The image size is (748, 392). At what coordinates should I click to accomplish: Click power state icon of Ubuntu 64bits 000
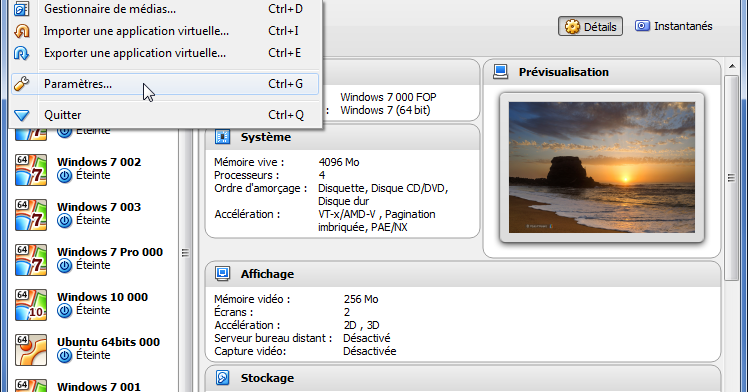(64, 356)
